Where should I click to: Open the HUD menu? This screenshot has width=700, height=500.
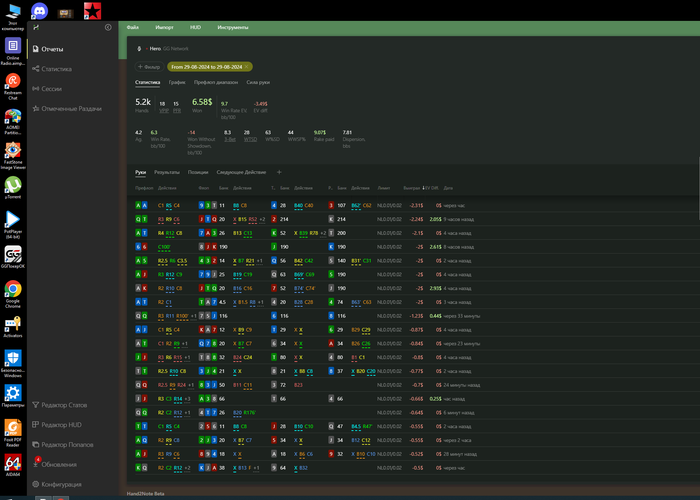195,27
